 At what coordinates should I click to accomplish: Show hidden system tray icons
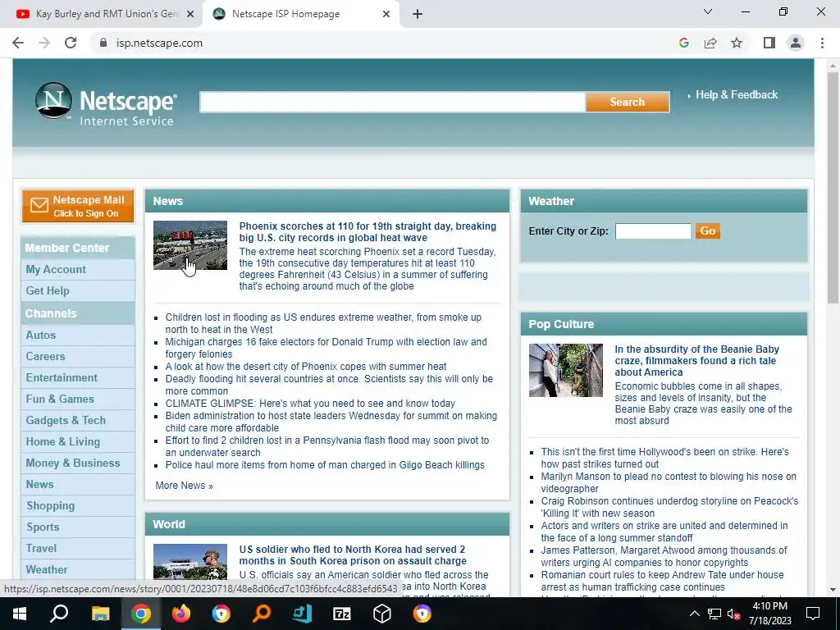pos(694,614)
